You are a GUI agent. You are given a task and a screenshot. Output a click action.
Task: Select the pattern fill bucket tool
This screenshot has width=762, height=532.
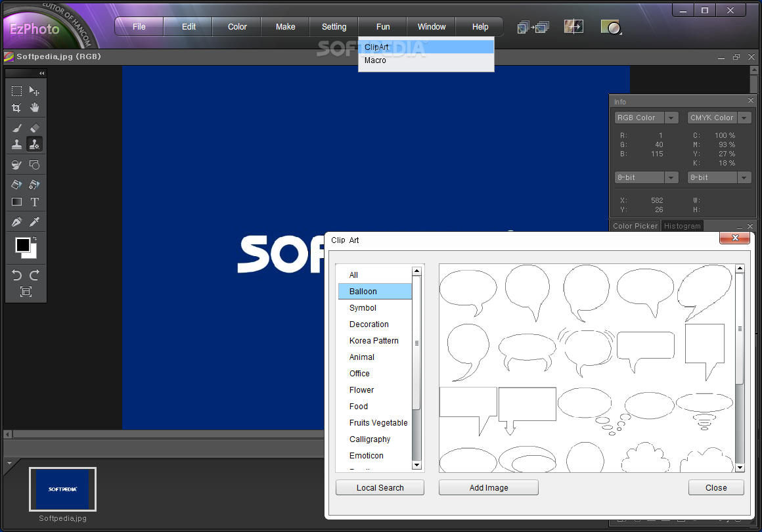click(x=35, y=185)
